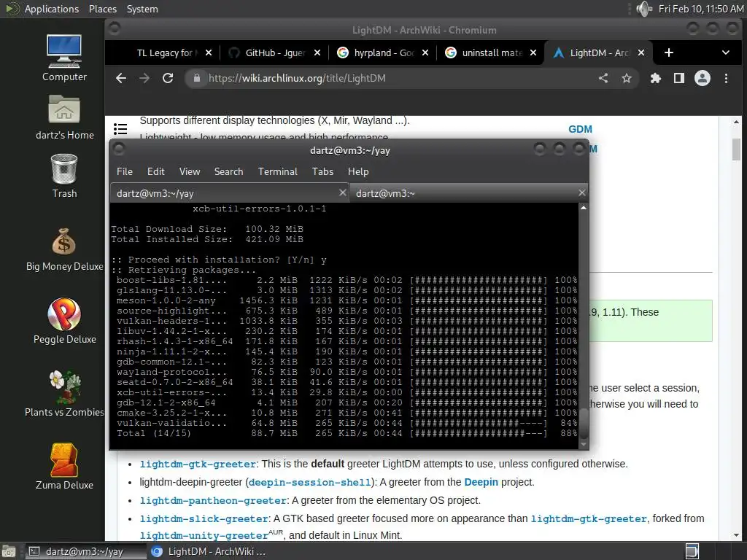This screenshot has height=560, width=747.
Task: Open the terminal Edit menu
Action: pos(156,171)
